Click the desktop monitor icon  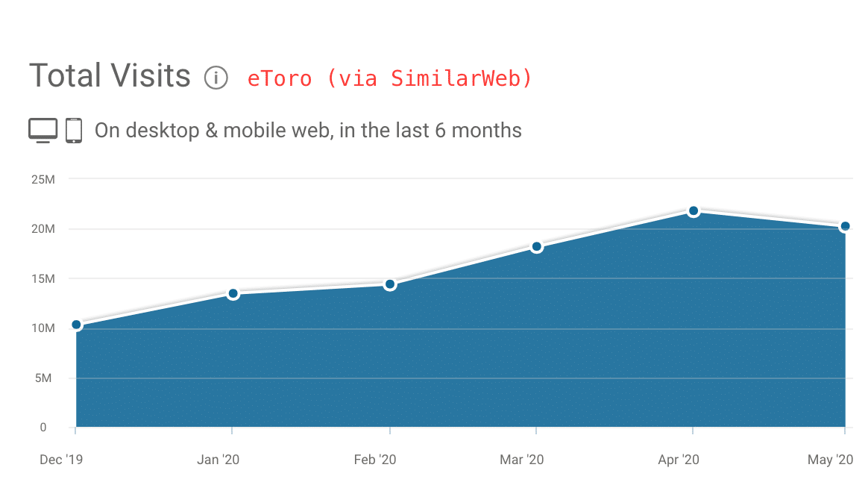pos(43,130)
